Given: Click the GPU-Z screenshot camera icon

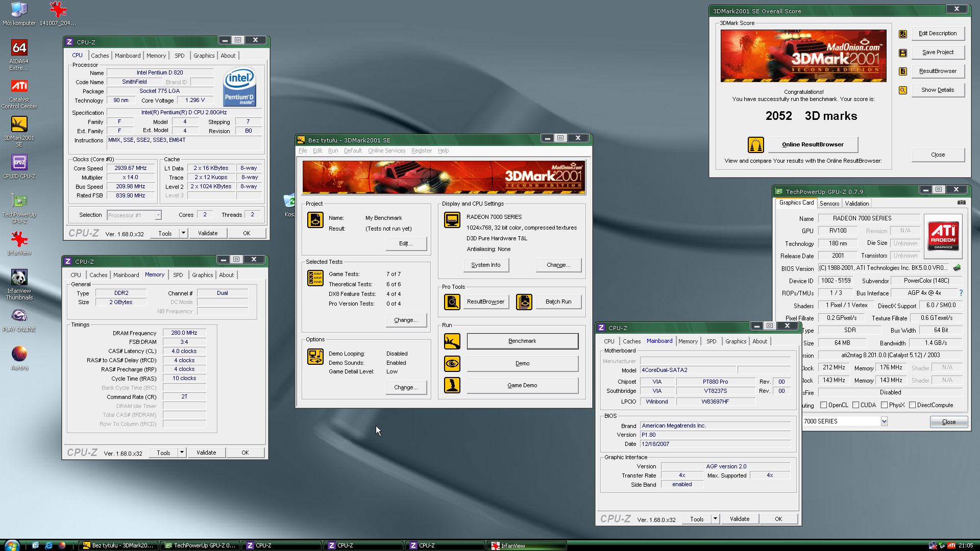Looking at the screenshot, I should coord(961,203).
